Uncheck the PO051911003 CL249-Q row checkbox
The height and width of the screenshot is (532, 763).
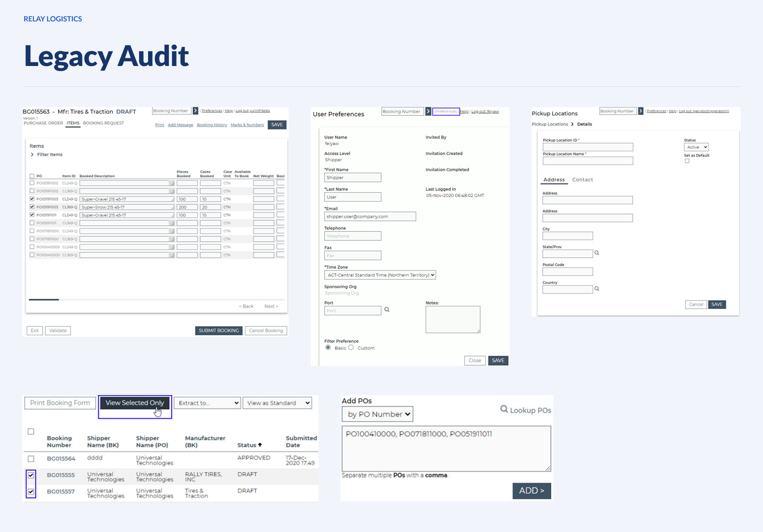32,199
